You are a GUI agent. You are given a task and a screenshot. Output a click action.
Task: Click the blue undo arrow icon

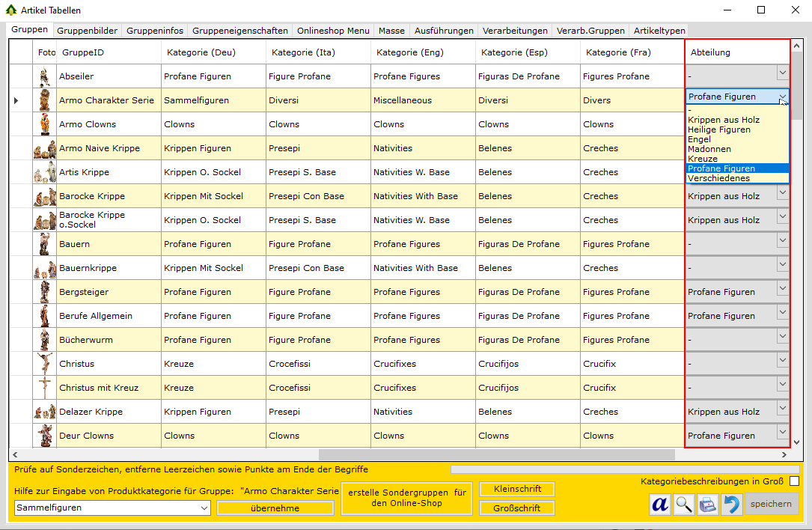click(x=731, y=504)
